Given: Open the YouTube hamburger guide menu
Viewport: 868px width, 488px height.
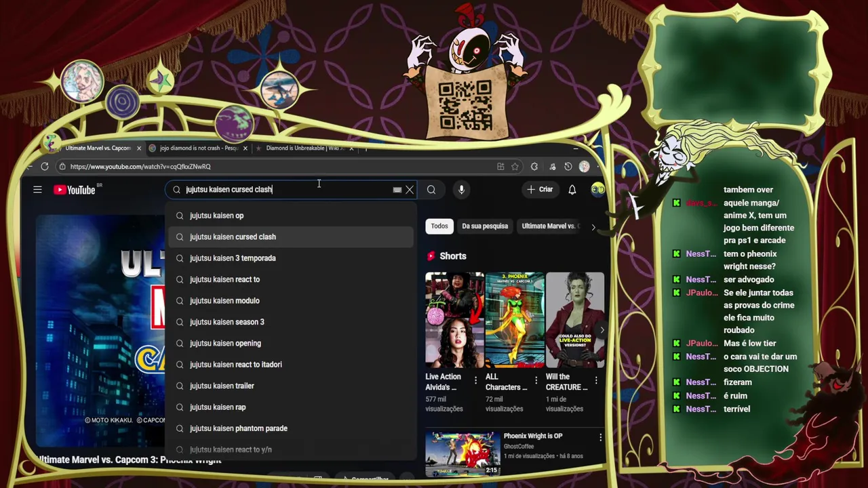Looking at the screenshot, I should click(37, 190).
